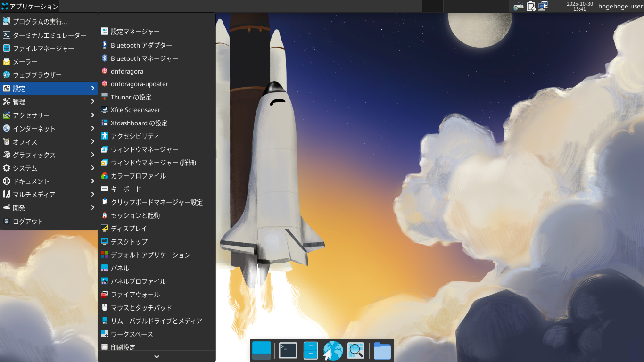Choose ファイルマネージャー from the applications menu
This screenshot has height=362, width=644.
(49, 49)
